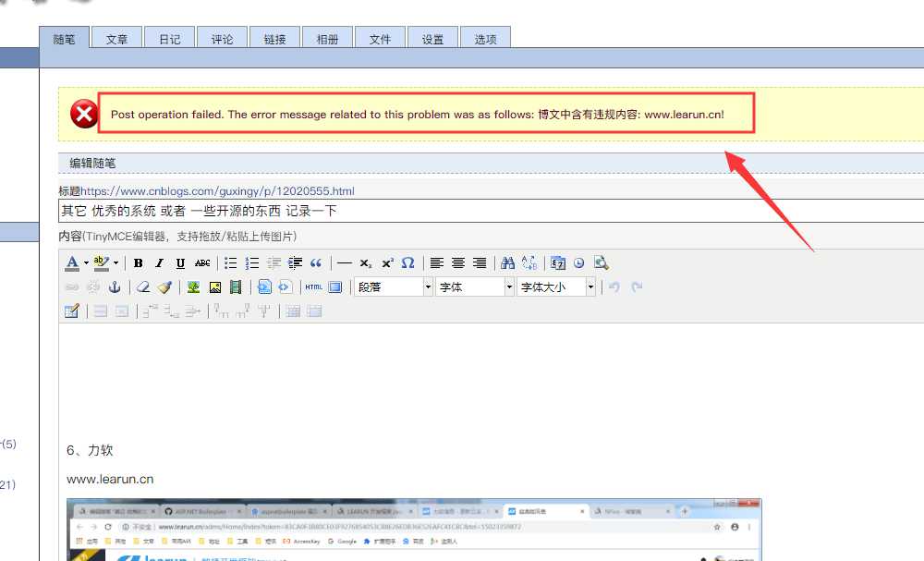Open 字体 font family dropdown
The image size is (924, 561).
tap(475, 287)
